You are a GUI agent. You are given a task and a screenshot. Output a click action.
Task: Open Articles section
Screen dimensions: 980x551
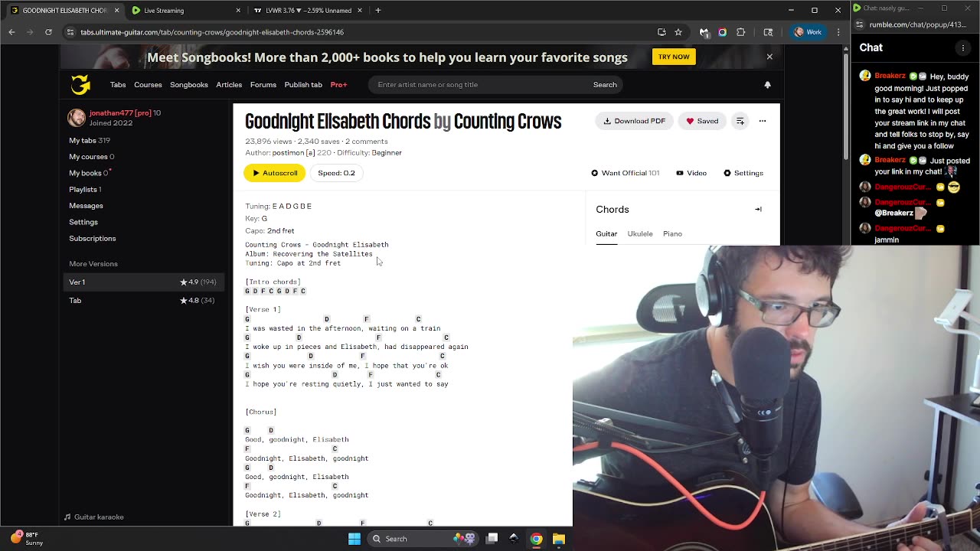click(229, 85)
